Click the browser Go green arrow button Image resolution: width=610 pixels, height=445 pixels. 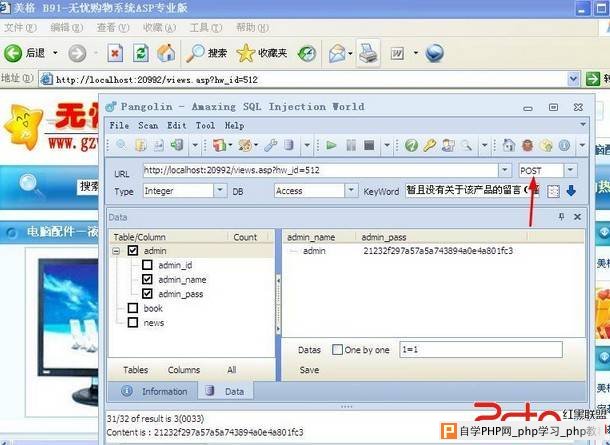[592, 79]
